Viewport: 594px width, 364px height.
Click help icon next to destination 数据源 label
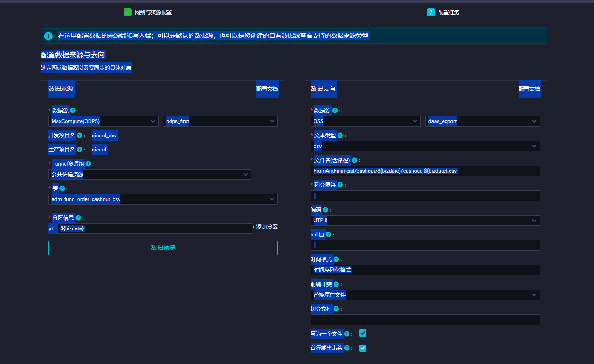click(335, 111)
